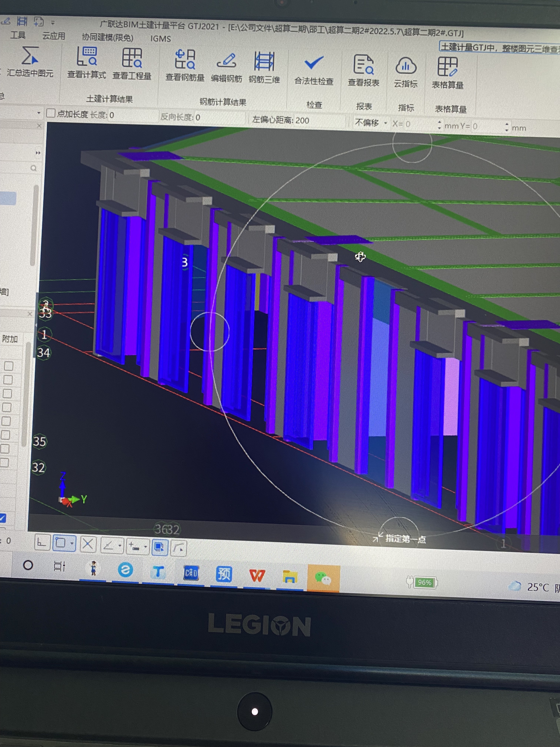Open 协同建模(限免) menu tab

tap(108, 37)
